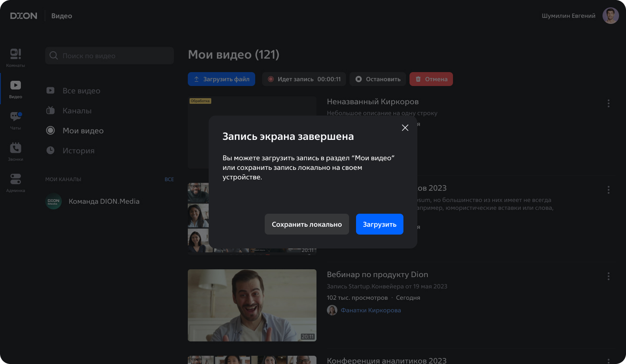Open options menu for Вебинар по продукту Dion
The width and height of the screenshot is (626, 364).
(609, 276)
